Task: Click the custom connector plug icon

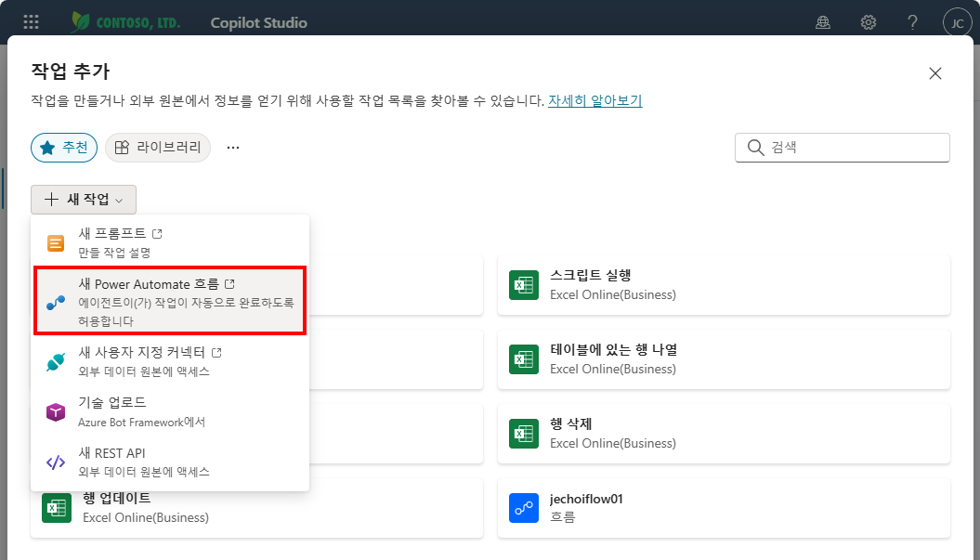Action: click(56, 362)
